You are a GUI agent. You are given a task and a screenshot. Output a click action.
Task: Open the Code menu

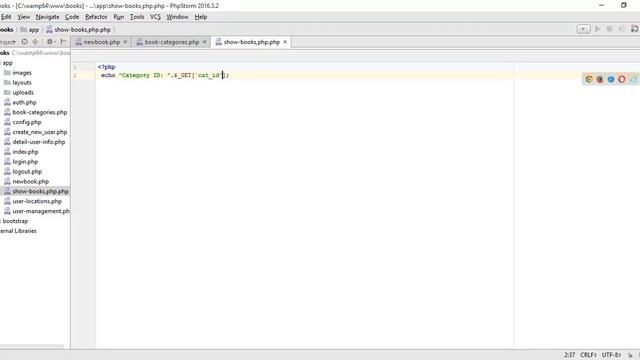point(72,17)
